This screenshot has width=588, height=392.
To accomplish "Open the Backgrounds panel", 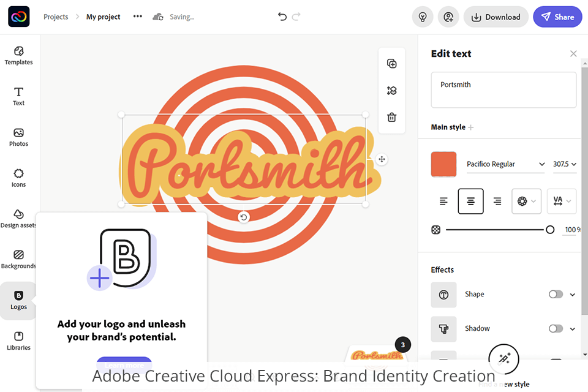I will click(18, 260).
